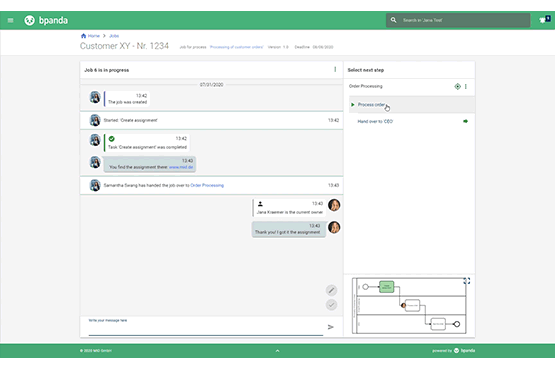
Task: Click the 'powered by bpanda' footer logo
Action: (453, 351)
